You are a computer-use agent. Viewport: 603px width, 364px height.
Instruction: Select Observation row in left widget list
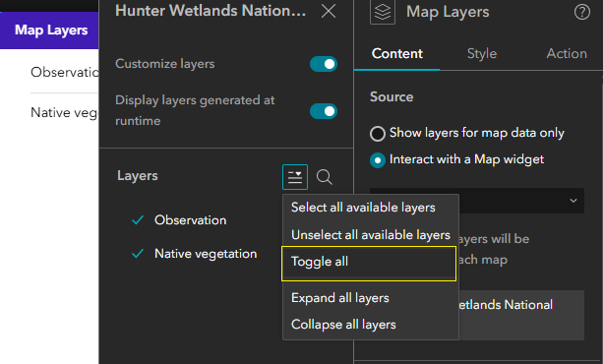coord(64,73)
